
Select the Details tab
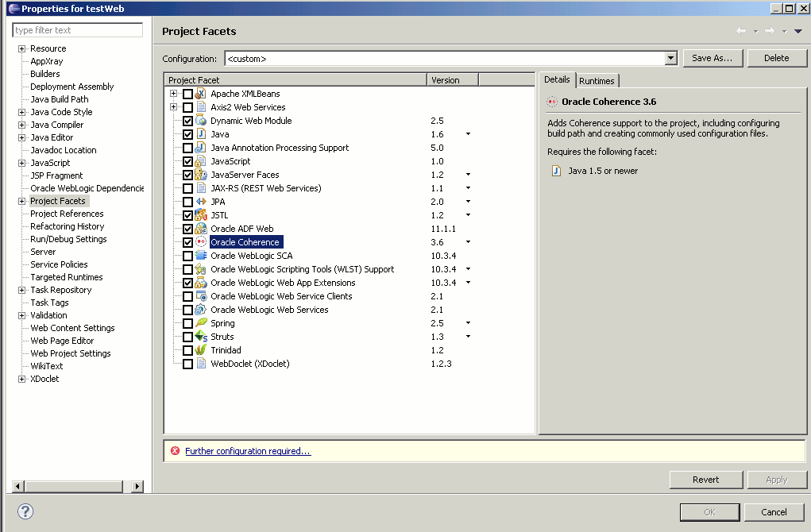(557, 79)
